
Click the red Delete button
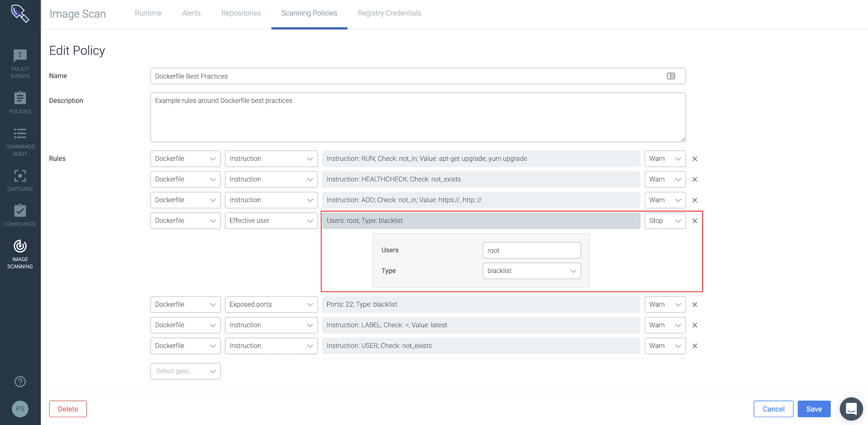point(68,409)
